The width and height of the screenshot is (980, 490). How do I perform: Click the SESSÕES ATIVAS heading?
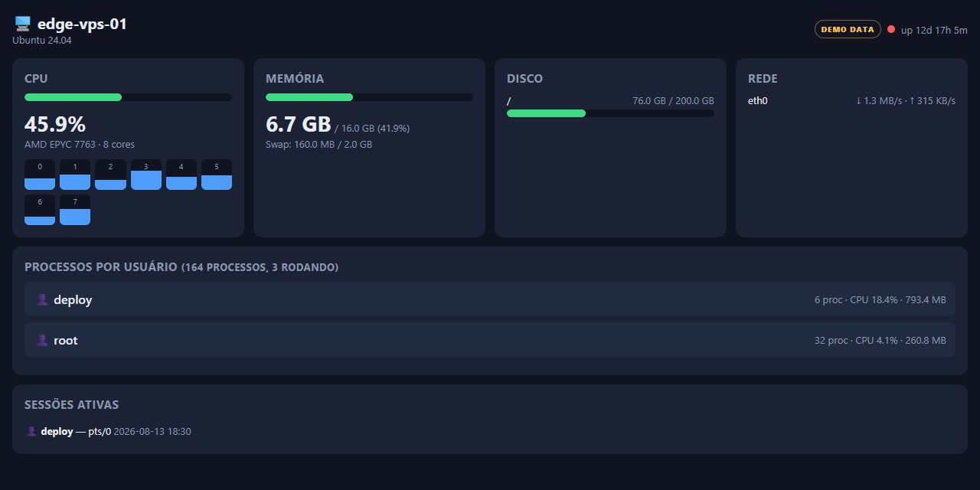pyautogui.click(x=72, y=404)
